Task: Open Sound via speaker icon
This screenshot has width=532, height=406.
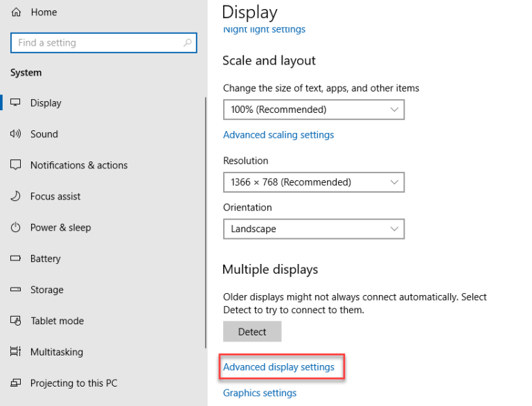Action: [16, 134]
